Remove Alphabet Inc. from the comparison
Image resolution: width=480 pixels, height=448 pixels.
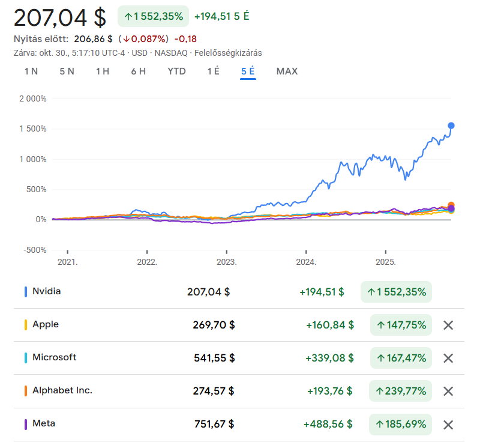(448, 392)
